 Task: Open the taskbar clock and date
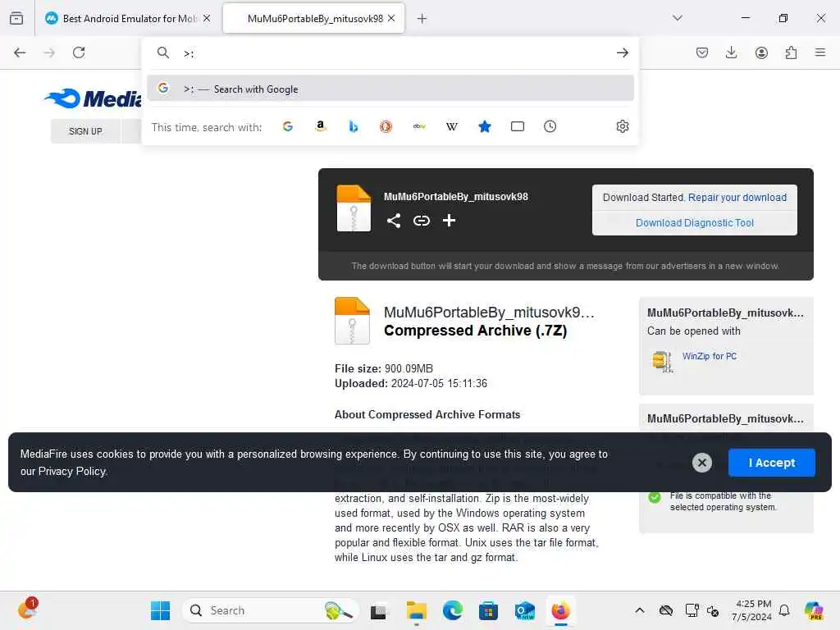[753, 610]
